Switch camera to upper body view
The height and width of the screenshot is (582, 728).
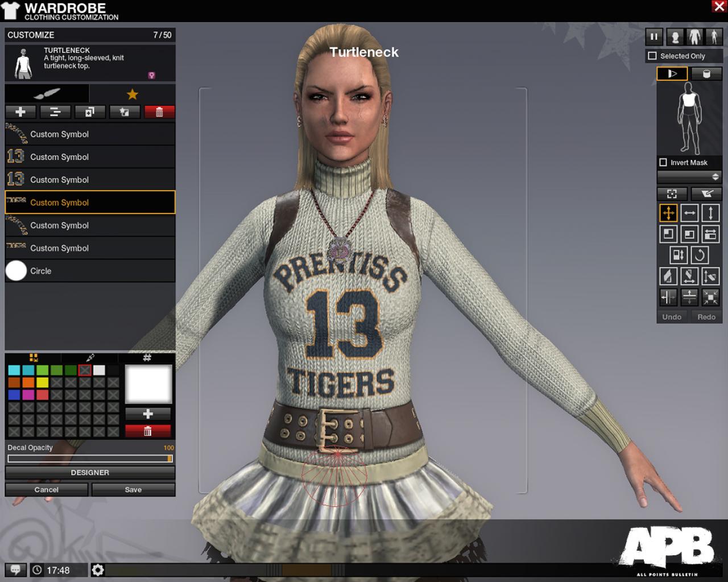(x=694, y=37)
